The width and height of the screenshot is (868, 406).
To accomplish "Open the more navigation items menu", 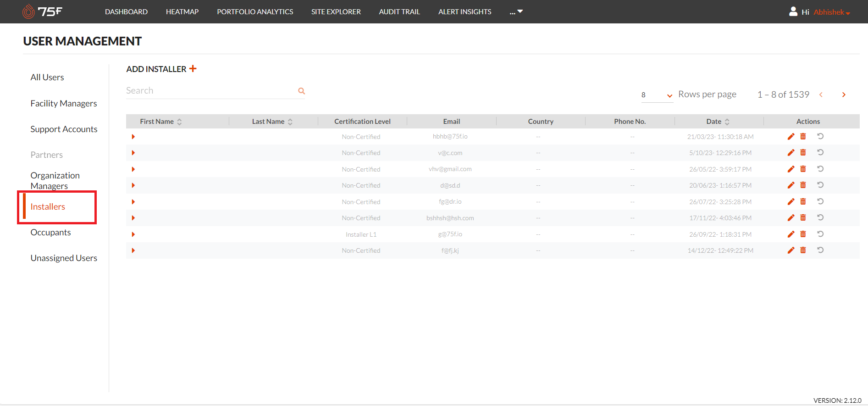I will click(516, 11).
